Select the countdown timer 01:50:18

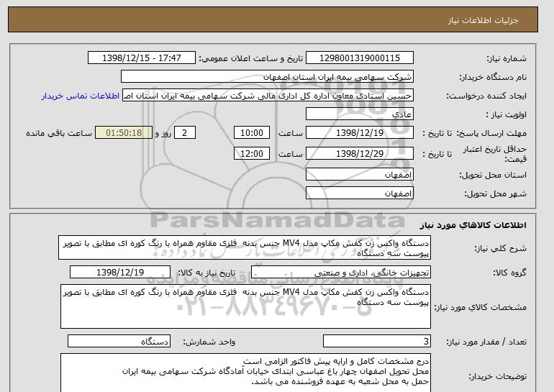tap(124, 133)
